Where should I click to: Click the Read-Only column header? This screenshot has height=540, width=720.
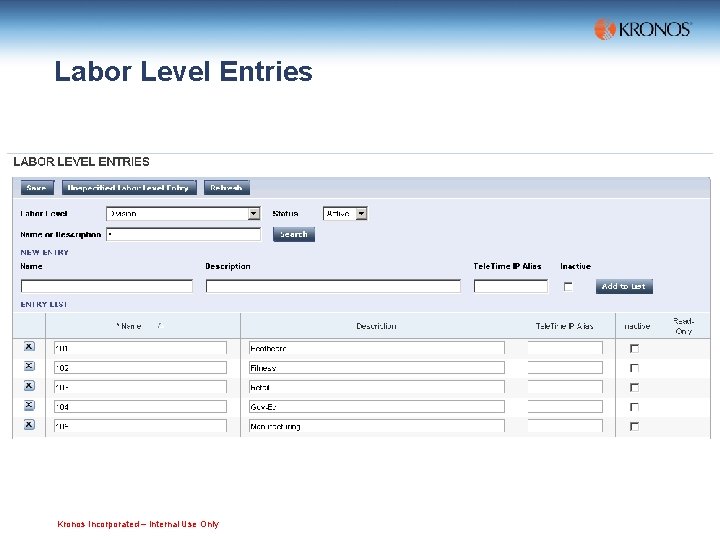pyautogui.click(x=684, y=326)
